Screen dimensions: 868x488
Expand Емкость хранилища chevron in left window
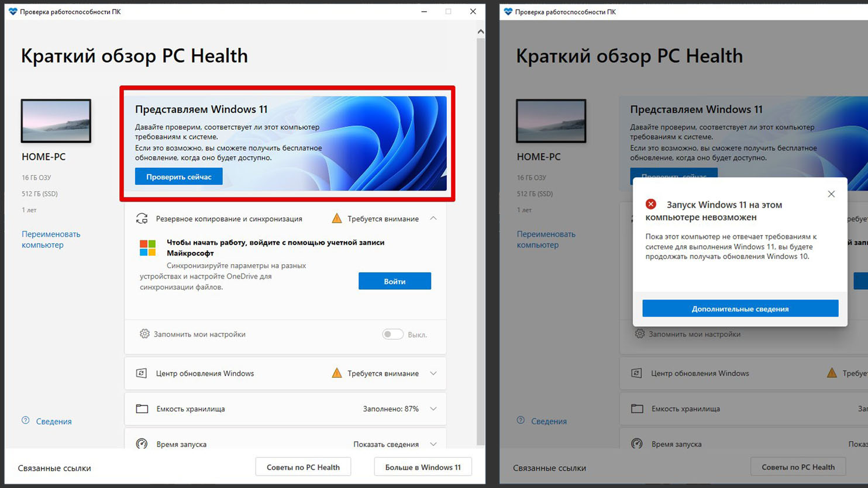[x=433, y=409]
